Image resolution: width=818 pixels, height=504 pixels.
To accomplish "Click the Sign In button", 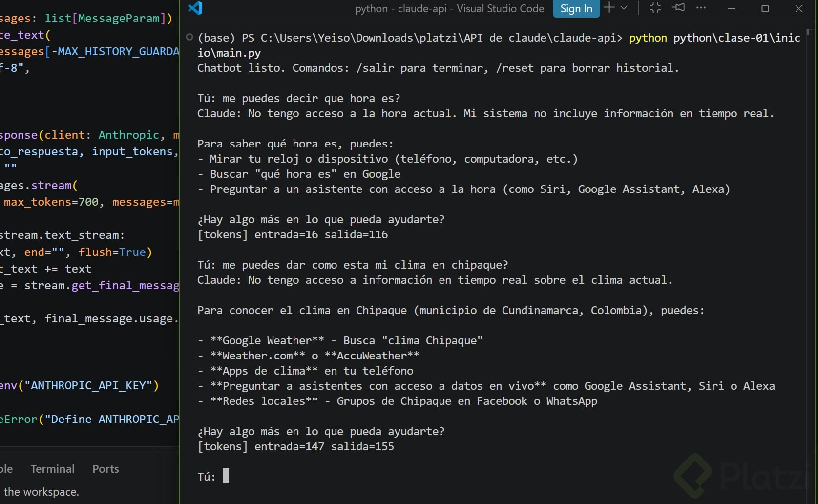I will pyautogui.click(x=576, y=9).
